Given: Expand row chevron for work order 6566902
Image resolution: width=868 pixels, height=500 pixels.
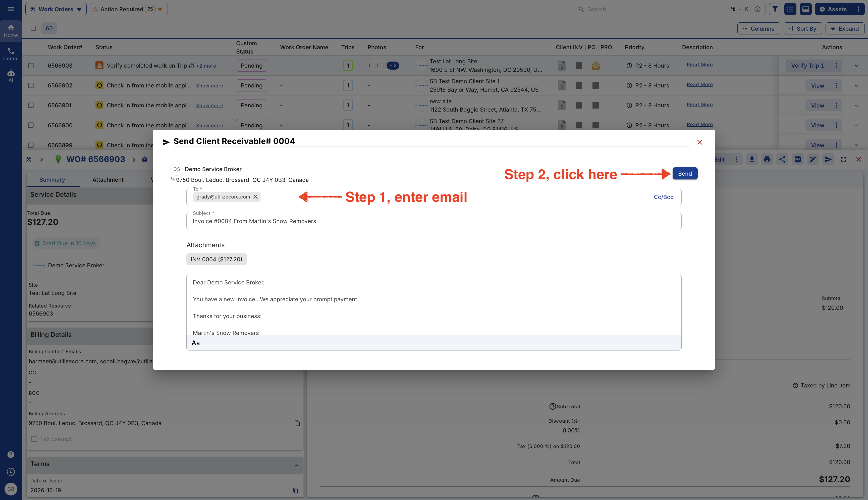Looking at the screenshot, I should click(856, 86).
